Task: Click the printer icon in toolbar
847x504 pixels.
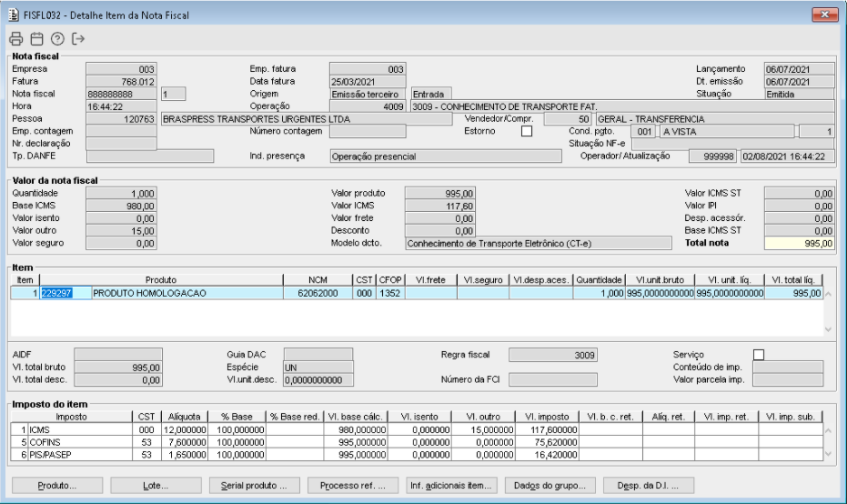Action: pyautogui.click(x=16, y=39)
